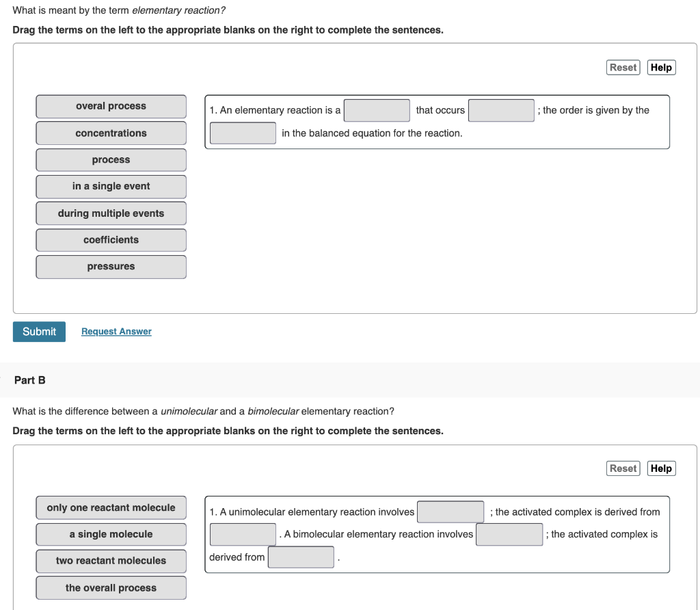
Task: Select the 'coefficients' draggable term
Action: coord(111,239)
